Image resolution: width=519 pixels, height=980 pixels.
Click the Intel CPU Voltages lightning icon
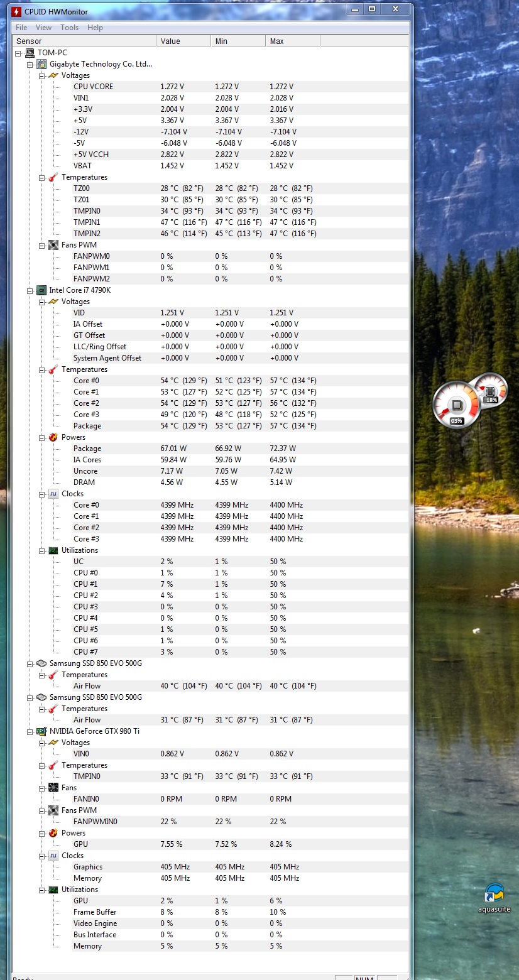(x=53, y=302)
